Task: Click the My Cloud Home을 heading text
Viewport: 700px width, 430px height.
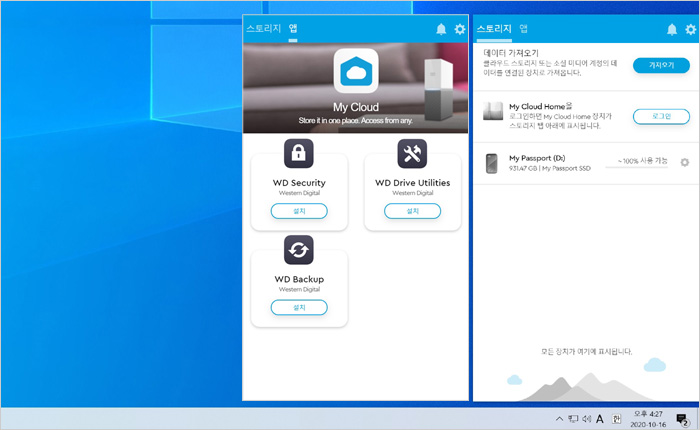Action: click(541, 106)
